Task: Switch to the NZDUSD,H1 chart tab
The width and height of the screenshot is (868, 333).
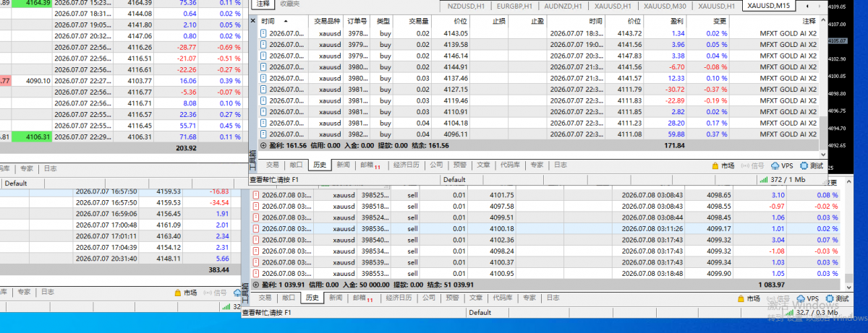Action: click(x=467, y=5)
